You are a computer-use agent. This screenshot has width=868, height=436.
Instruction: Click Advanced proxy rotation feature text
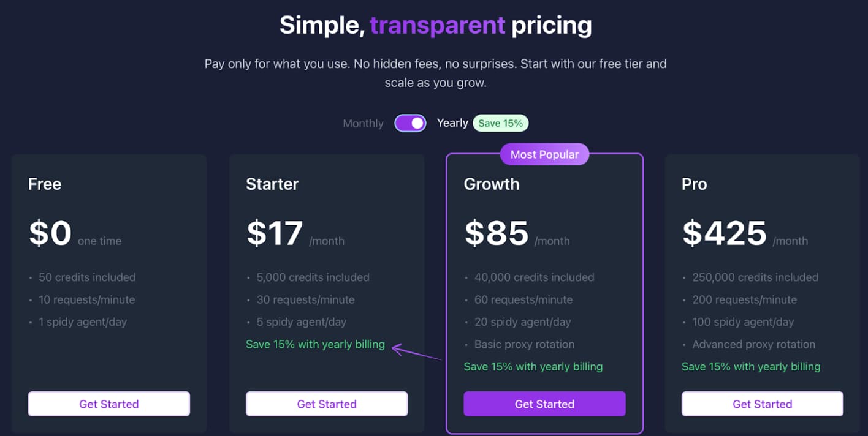click(754, 344)
